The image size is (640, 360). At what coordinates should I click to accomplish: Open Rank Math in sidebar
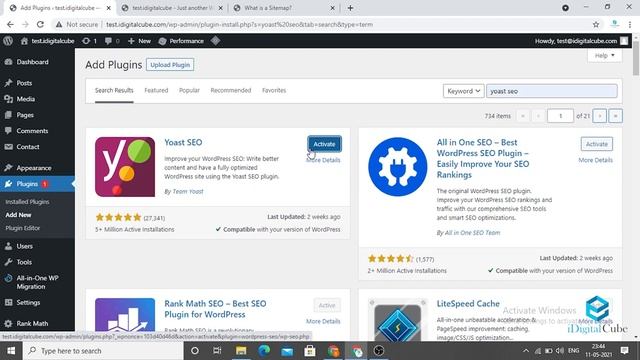click(x=32, y=323)
